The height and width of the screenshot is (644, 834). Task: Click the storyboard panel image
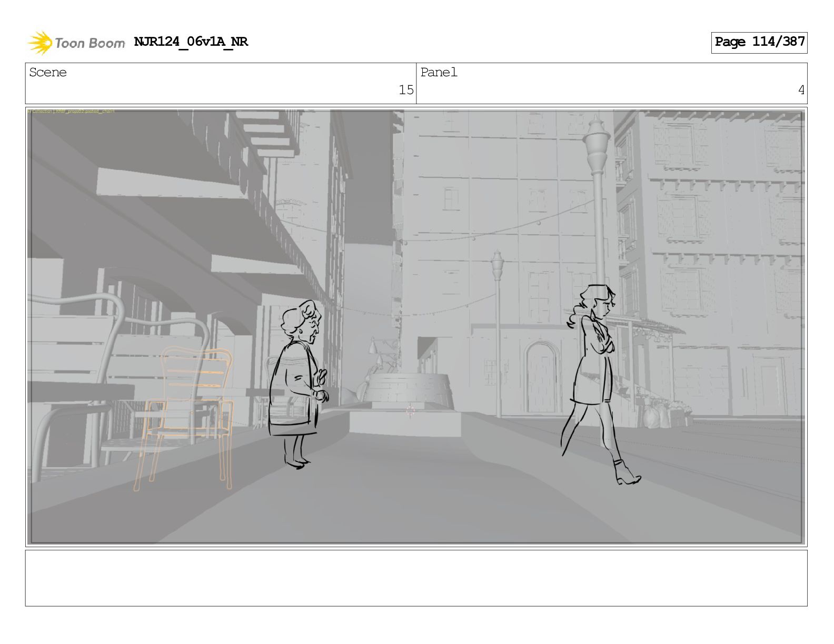click(416, 327)
